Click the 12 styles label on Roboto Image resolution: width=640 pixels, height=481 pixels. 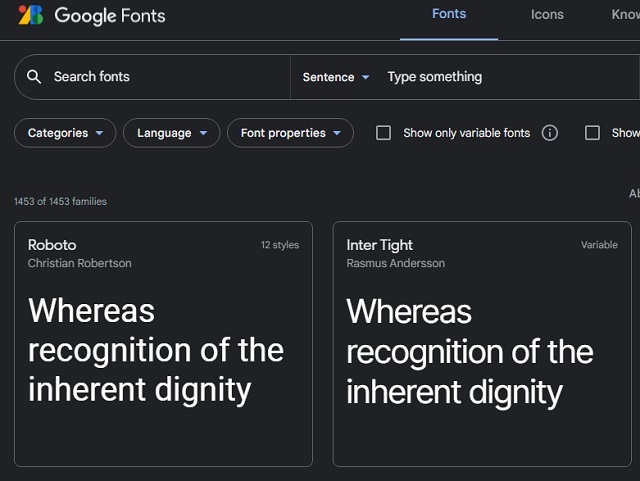click(x=280, y=245)
